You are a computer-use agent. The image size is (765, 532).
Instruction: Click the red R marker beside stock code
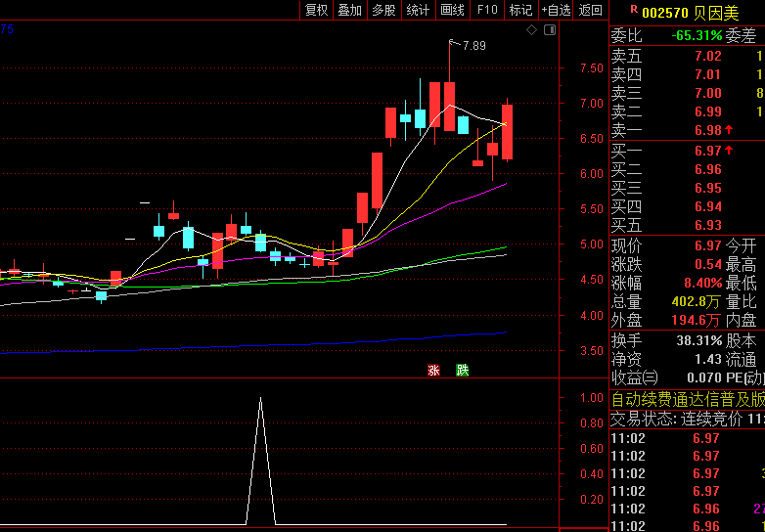[x=634, y=9]
